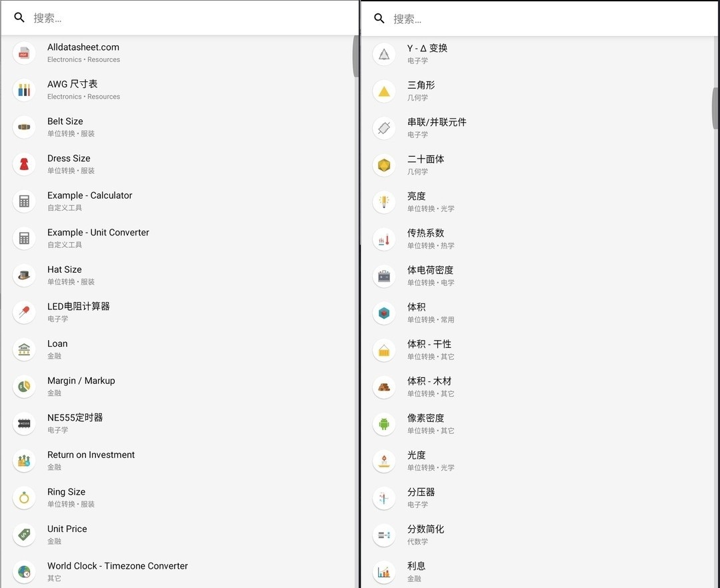Tap the 体电荷密度 battery icon

(x=384, y=276)
